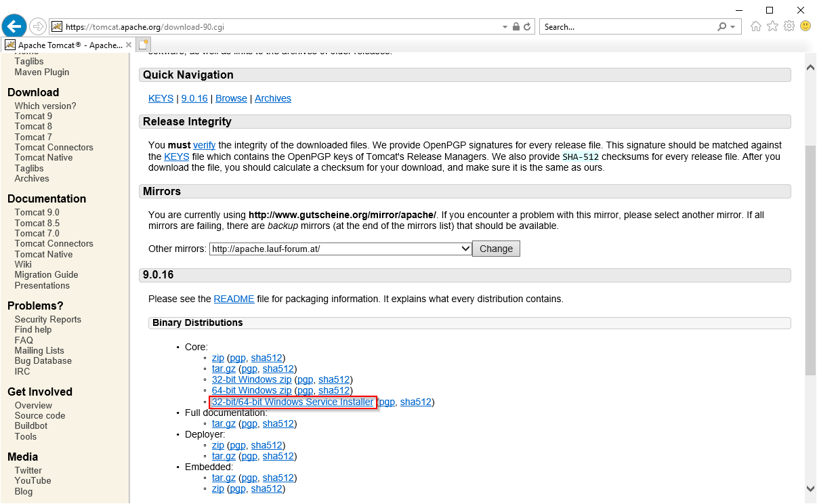
Task: Open pgp link for 64-bit Windows zip
Action: coord(305,391)
